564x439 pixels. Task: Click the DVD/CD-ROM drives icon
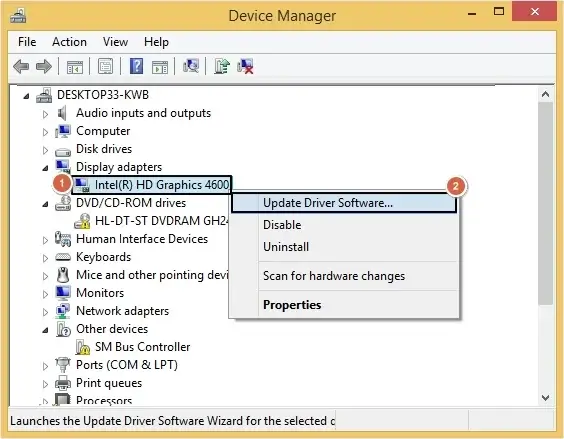pyautogui.click(x=63, y=203)
